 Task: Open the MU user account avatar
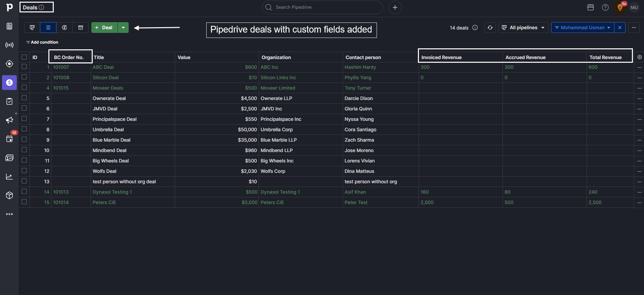[x=634, y=7]
